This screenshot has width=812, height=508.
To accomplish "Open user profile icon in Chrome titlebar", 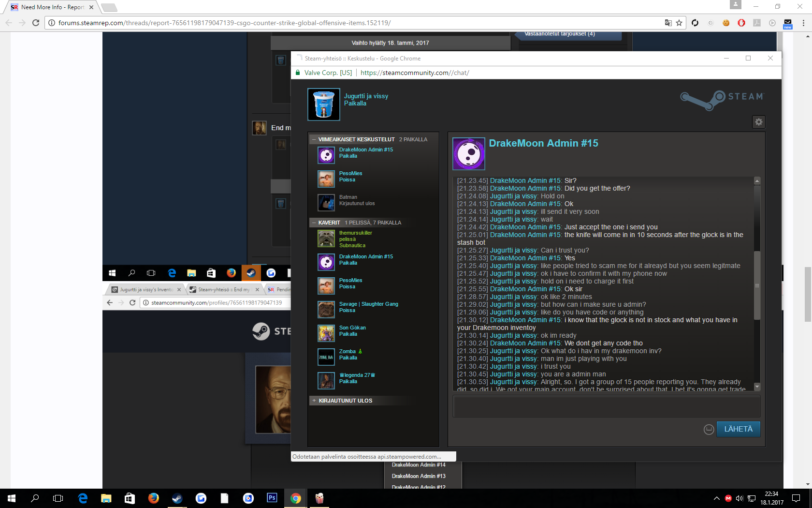I will pyautogui.click(x=736, y=4).
